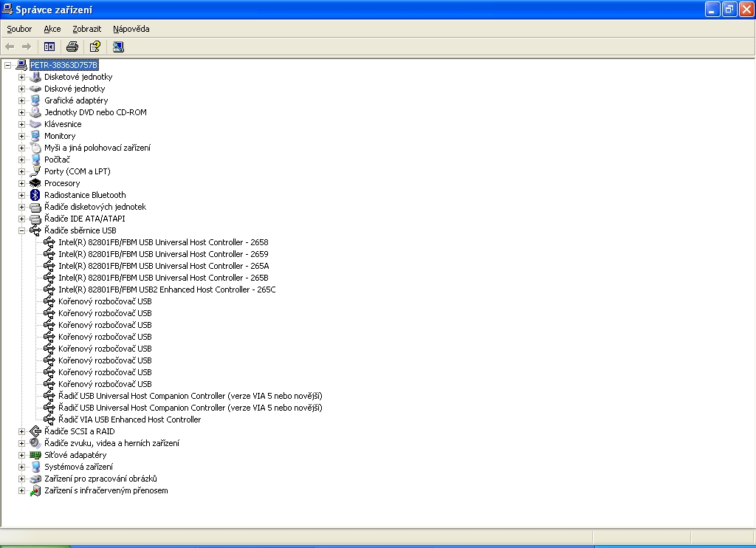This screenshot has width=756, height=548.
Task: Open the Akce menu
Action: pos(52,29)
